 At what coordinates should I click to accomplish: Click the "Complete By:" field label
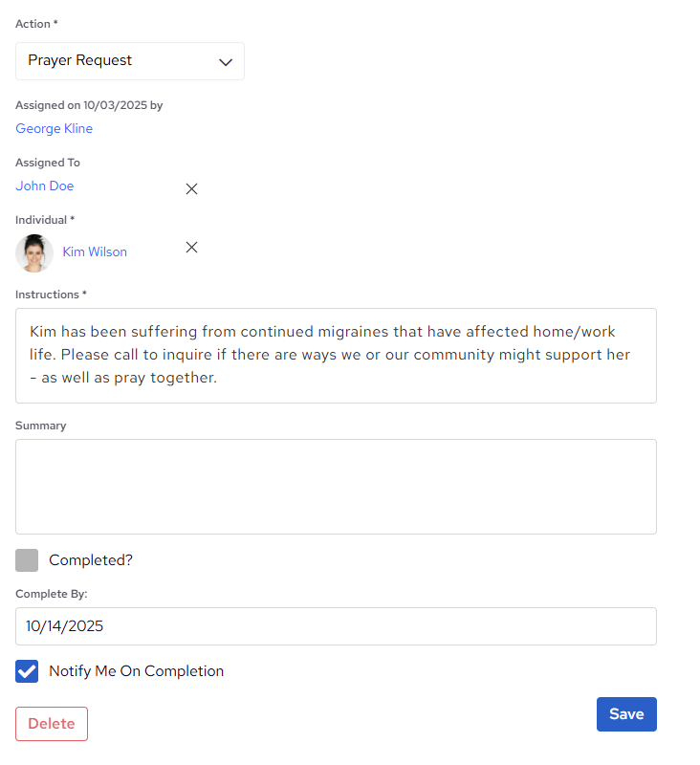pos(52,594)
